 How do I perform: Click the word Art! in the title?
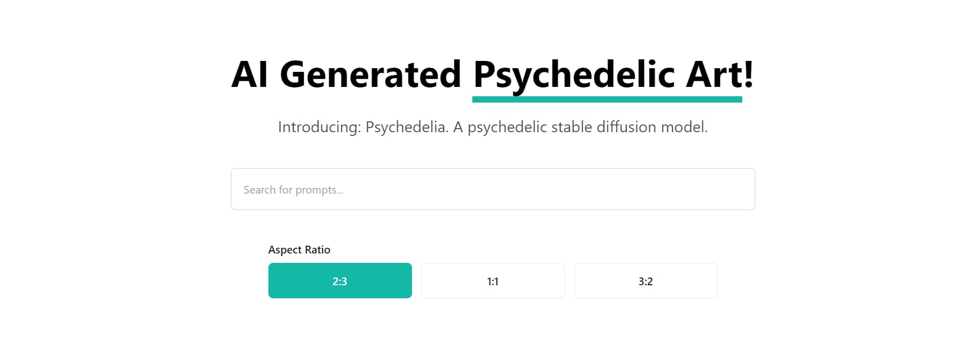point(720,74)
